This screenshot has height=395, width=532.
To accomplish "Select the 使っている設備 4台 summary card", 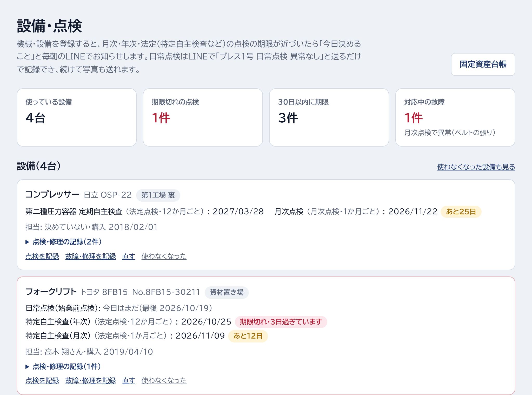I will pos(77,117).
